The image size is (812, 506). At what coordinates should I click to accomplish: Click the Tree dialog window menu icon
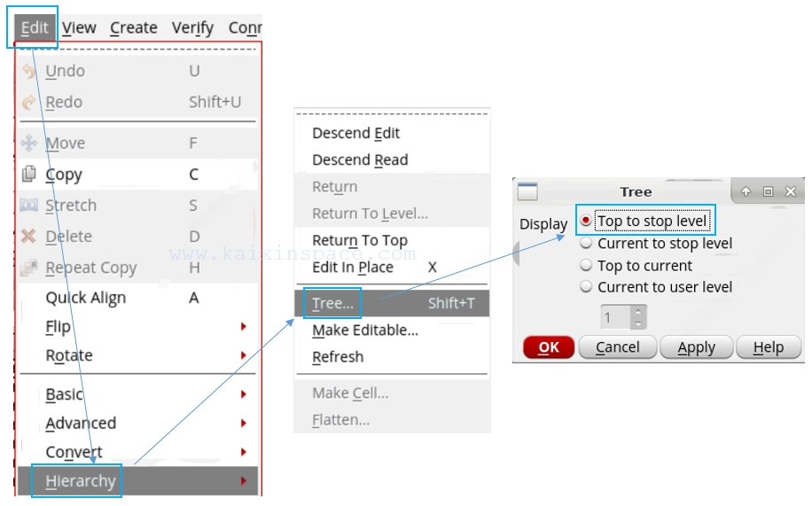coord(527,191)
